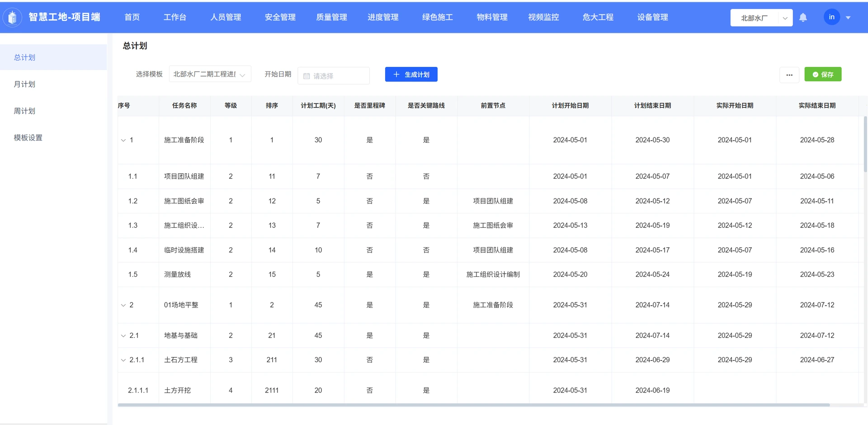Click the calendar icon in the date field
The width and height of the screenshot is (868, 425).
coord(307,76)
